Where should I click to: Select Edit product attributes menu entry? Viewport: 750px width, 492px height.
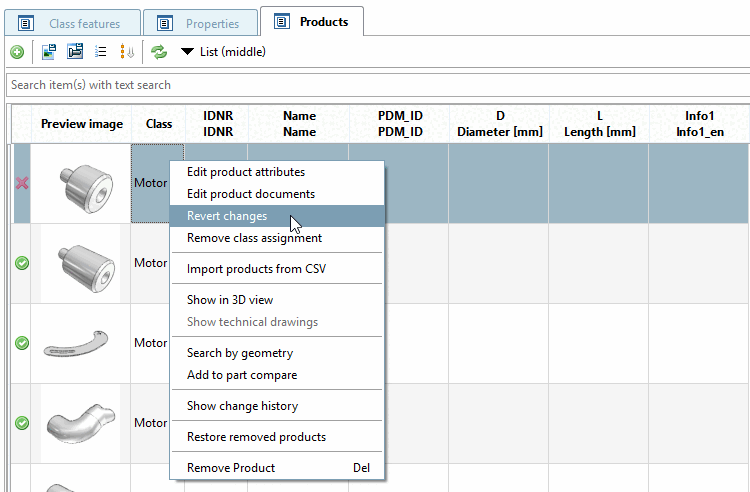click(x=246, y=172)
